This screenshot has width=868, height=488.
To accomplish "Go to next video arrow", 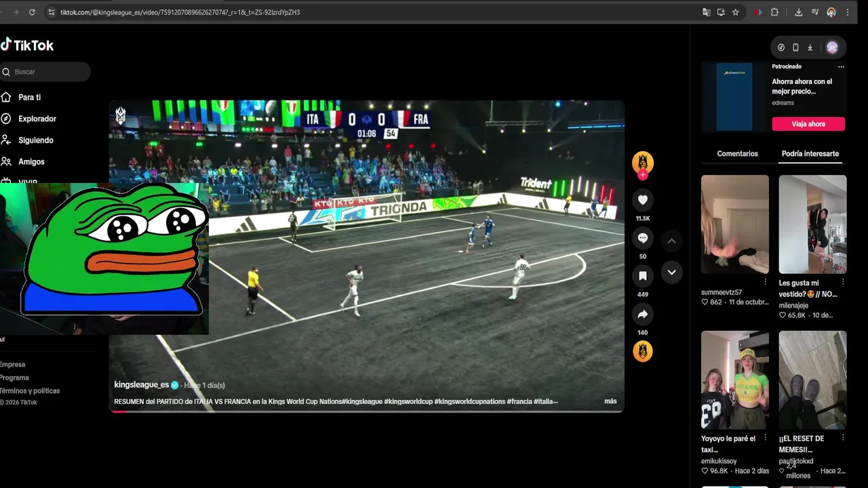I will [671, 272].
